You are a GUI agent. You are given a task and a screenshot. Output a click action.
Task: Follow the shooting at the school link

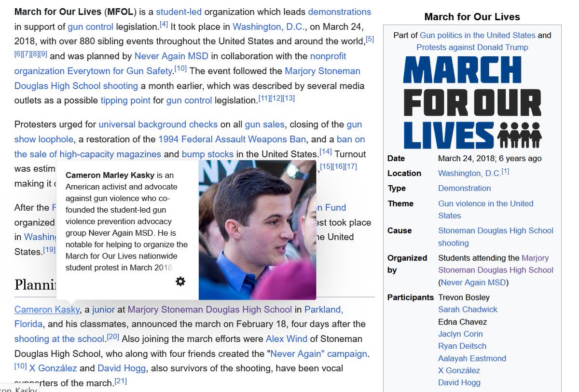click(59, 339)
